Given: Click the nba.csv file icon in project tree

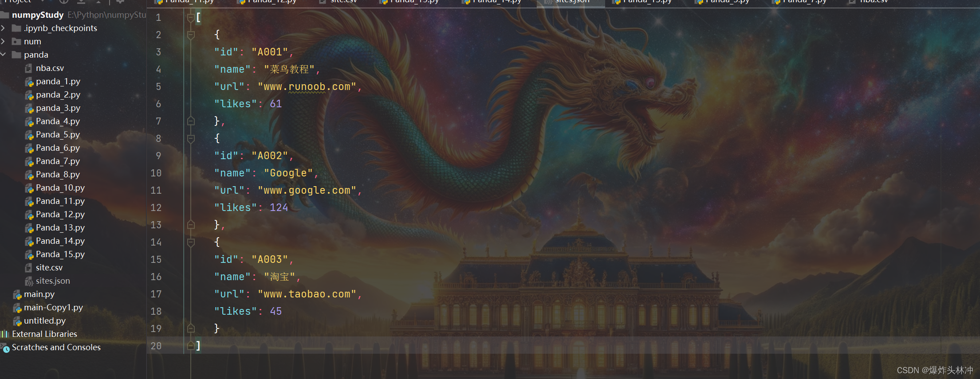Looking at the screenshot, I should [x=29, y=68].
